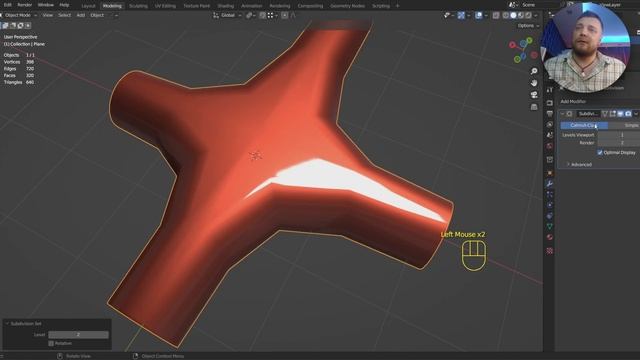Toggle Optimal Display checkbox
The image size is (640, 360).
(x=600, y=153)
